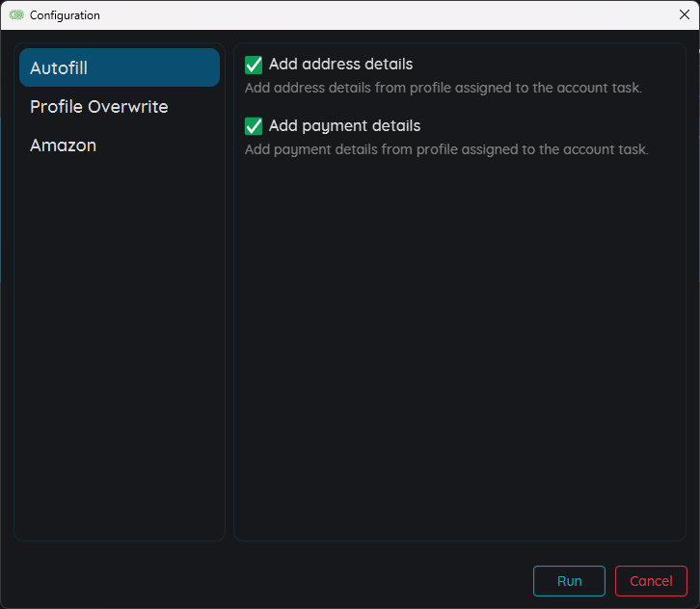This screenshot has width=700, height=609.
Task: Open the Profile Overwrite section
Action: (99, 107)
